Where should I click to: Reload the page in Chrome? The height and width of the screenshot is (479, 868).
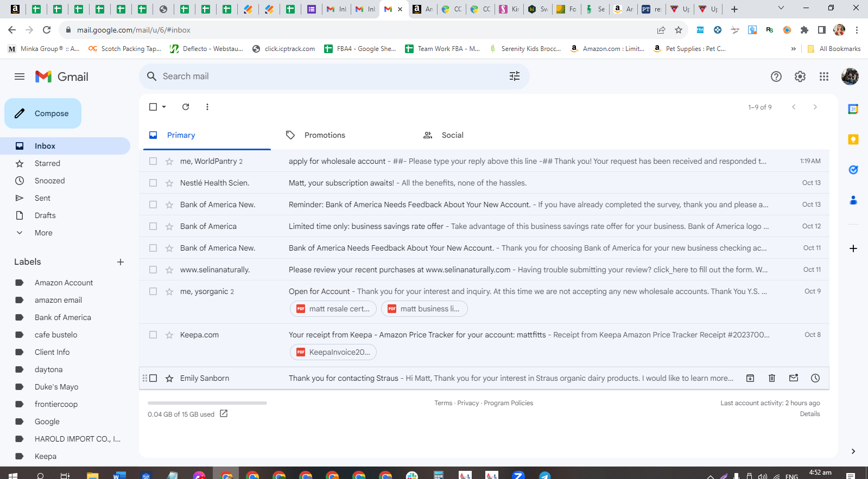coord(47,30)
